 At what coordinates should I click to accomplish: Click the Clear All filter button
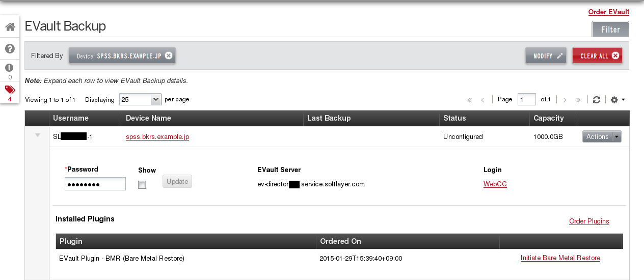pyautogui.click(x=597, y=56)
